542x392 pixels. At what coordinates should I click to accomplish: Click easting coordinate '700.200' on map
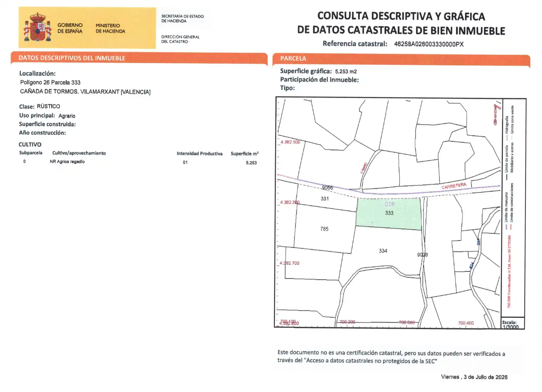click(x=347, y=322)
